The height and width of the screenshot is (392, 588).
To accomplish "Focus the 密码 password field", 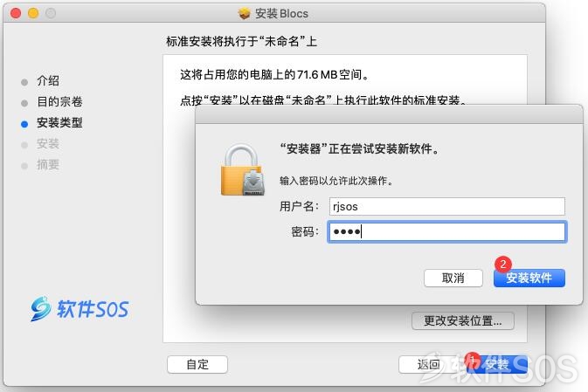I will (x=447, y=232).
